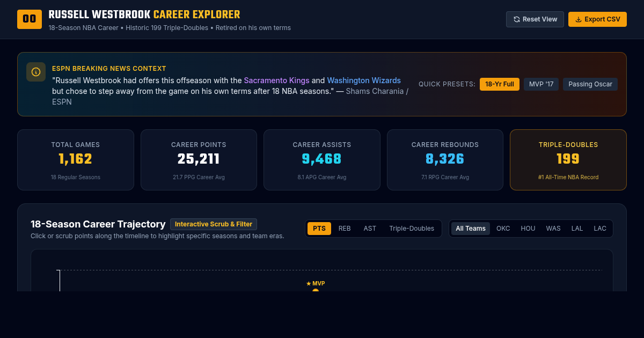Click the "Russell Westbrook Career Explorer" title
644x338 pixels.
(x=144, y=15)
